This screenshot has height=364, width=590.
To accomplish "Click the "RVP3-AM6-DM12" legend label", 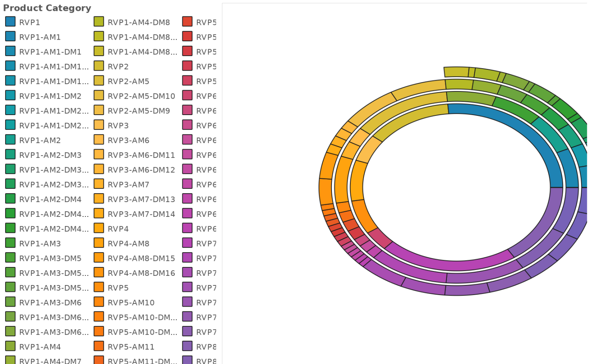I will click(x=141, y=170).
